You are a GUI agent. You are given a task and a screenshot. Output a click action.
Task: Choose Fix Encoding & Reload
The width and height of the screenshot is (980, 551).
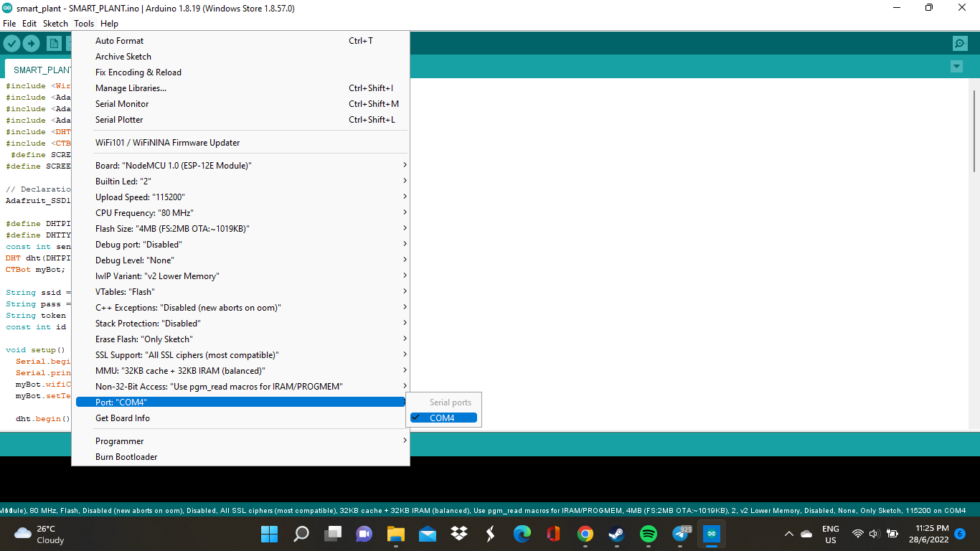[240, 72]
